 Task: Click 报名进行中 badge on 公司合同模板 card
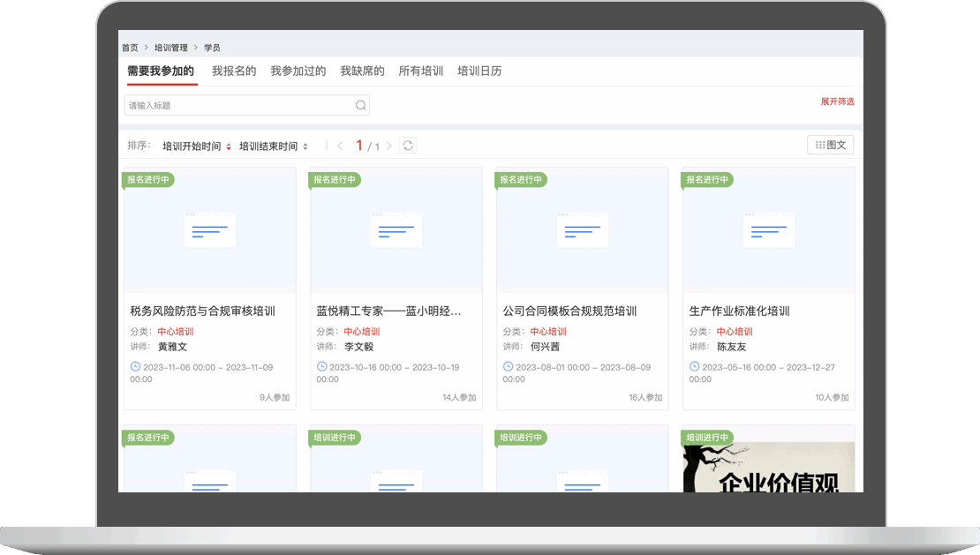click(x=521, y=179)
